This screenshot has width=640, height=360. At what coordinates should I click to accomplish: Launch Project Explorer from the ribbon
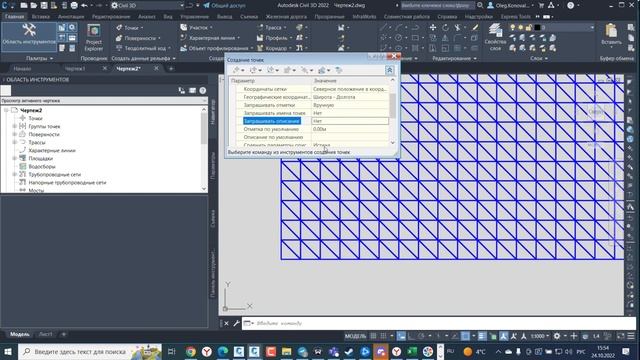[x=93, y=37]
